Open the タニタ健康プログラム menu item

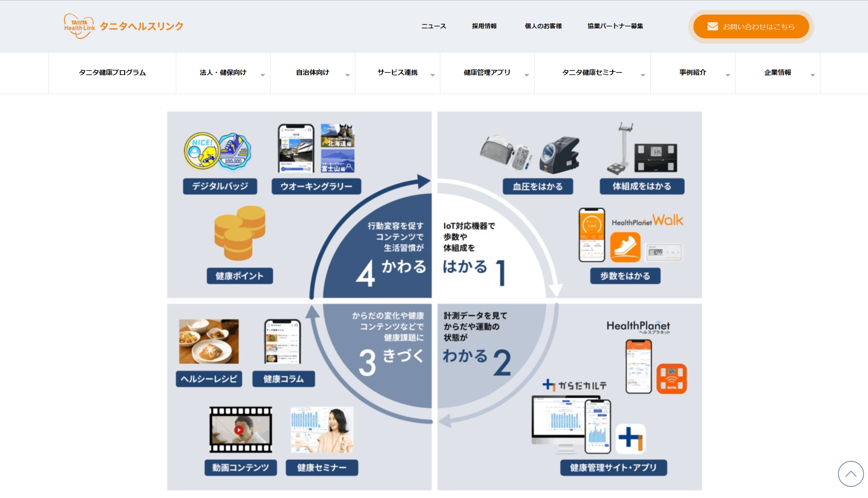coord(112,73)
